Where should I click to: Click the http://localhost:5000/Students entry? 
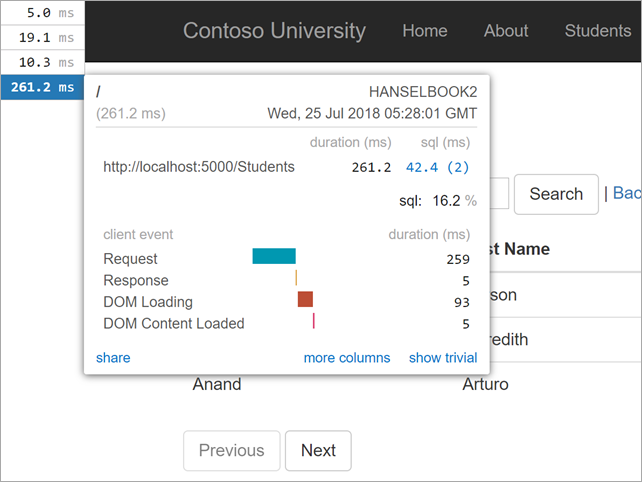pos(199,167)
